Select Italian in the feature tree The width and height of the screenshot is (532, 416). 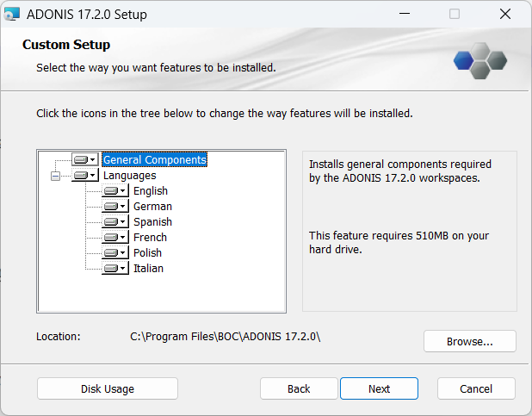148,268
